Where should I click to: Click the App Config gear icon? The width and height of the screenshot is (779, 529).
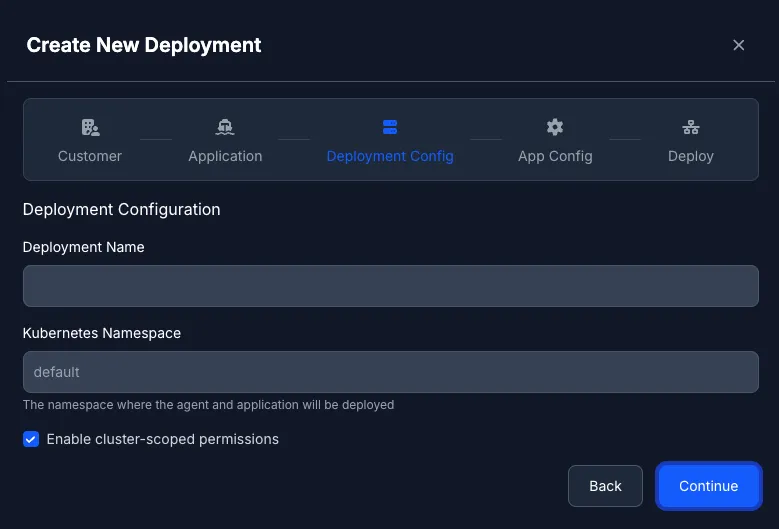pyautogui.click(x=555, y=127)
